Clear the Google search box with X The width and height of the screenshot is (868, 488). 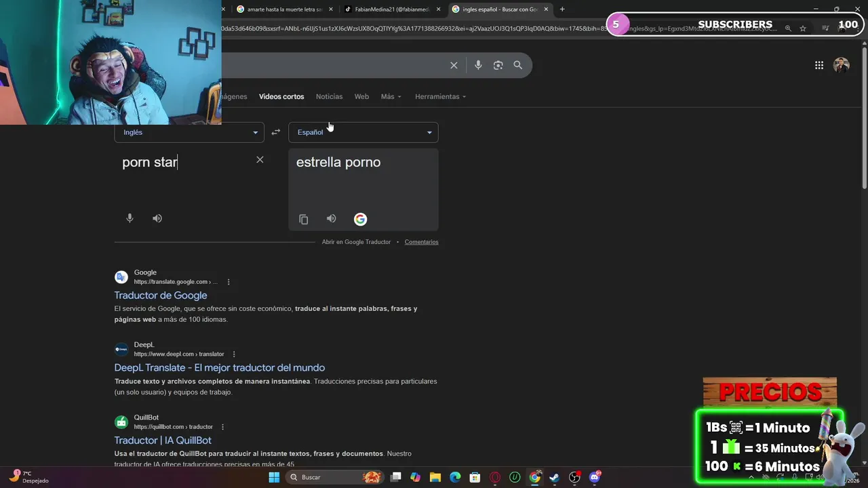pyautogui.click(x=454, y=65)
